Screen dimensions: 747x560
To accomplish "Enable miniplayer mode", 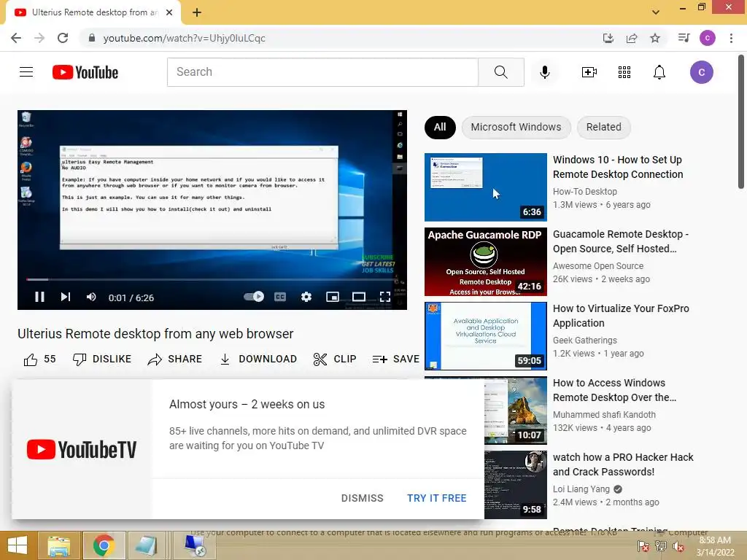I will point(333,297).
